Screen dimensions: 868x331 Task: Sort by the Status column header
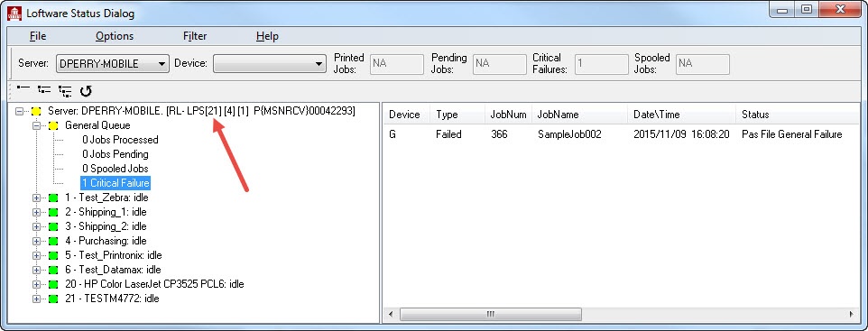coord(798,115)
